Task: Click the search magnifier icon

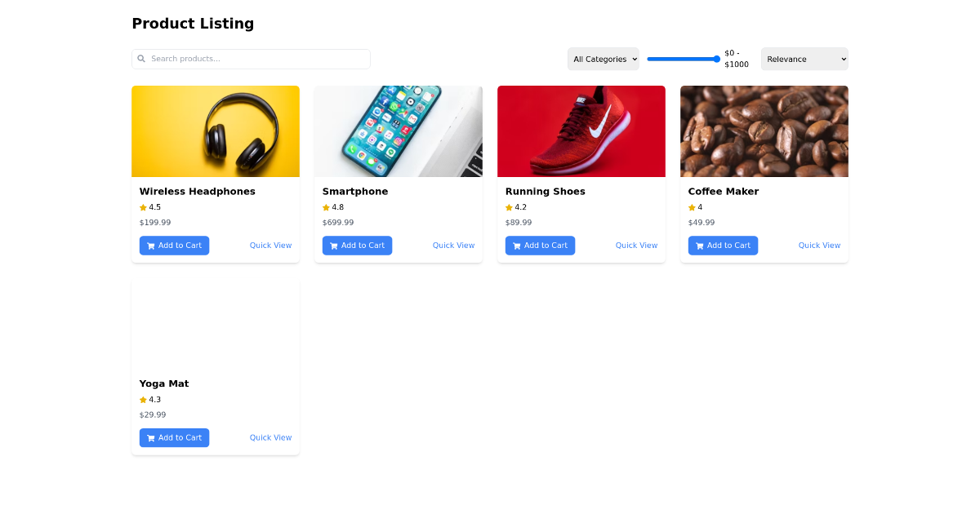Action: (141, 58)
